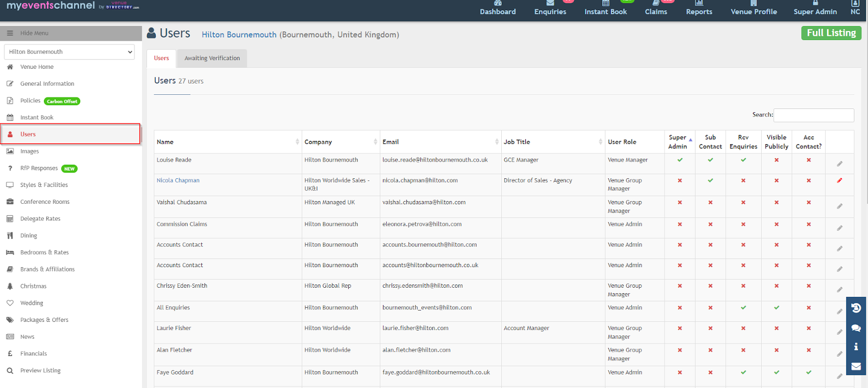Screen dimensions: 868x388
Task: Click the Wedding heart icon
Action: tap(10, 303)
